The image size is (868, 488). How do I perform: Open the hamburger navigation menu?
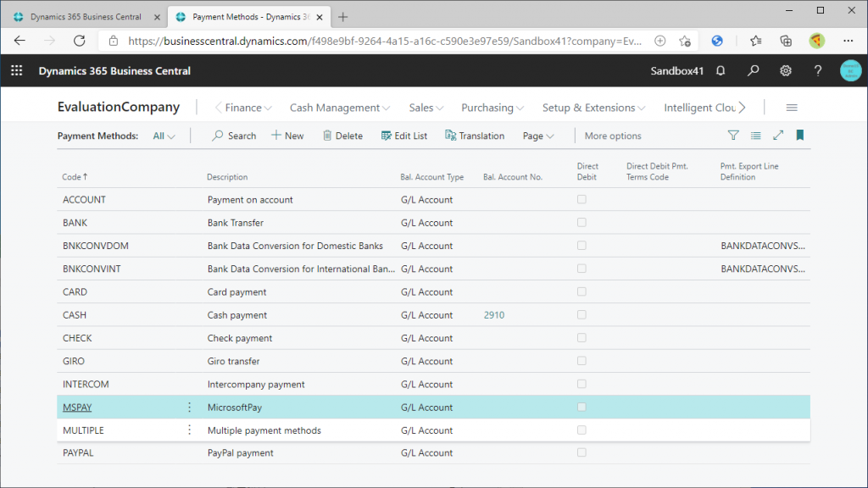click(792, 108)
